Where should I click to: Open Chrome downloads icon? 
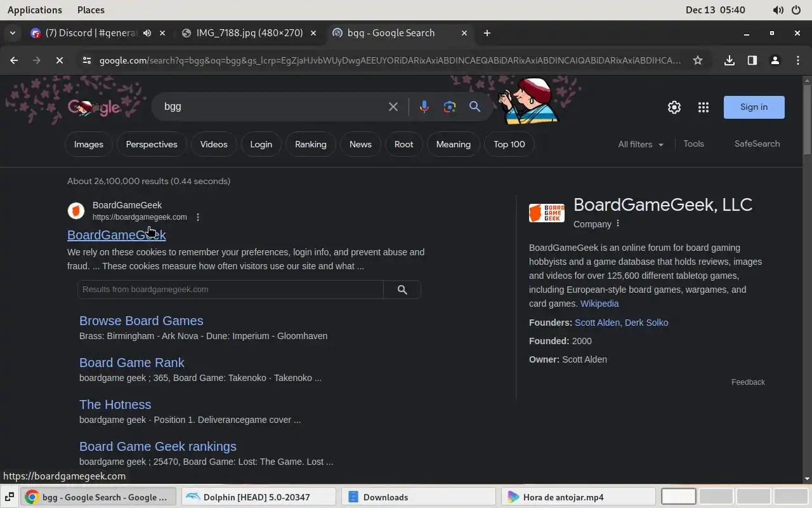coord(730,60)
